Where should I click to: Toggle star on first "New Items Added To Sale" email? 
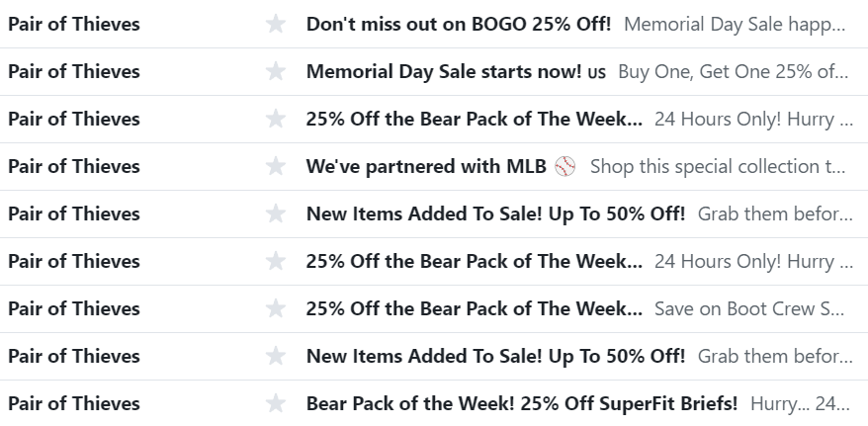tap(276, 213)
